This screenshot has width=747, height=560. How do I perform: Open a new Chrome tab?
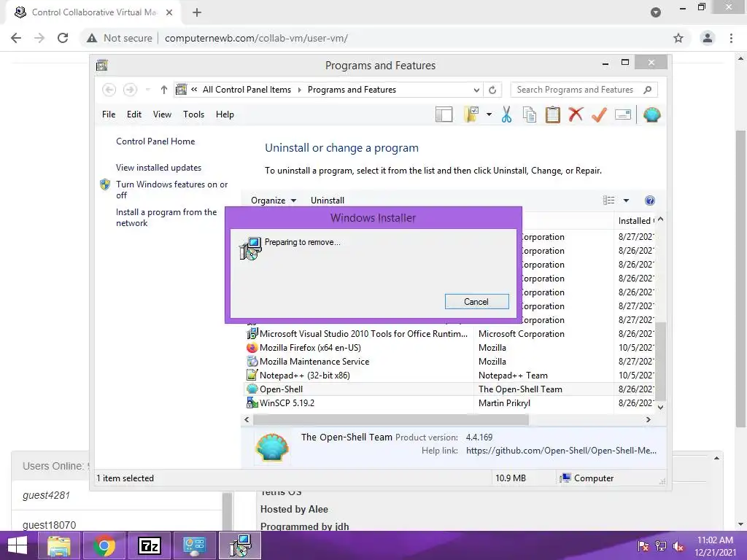coord(197,12)
